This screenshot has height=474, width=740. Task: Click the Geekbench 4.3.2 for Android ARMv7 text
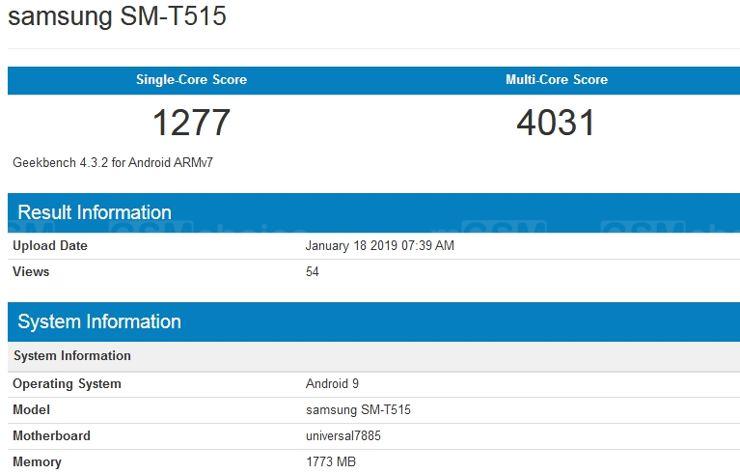113,162
